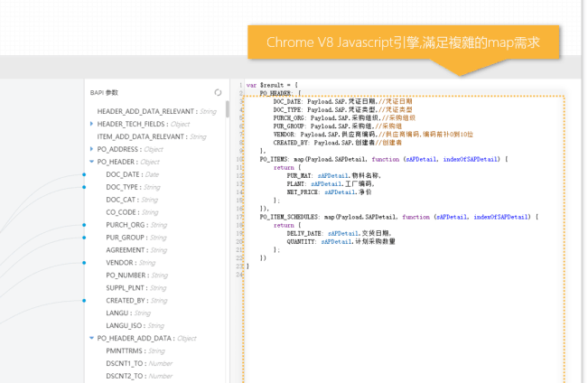
Task: Select the DOC_DATE field
Action: [133, 174]
